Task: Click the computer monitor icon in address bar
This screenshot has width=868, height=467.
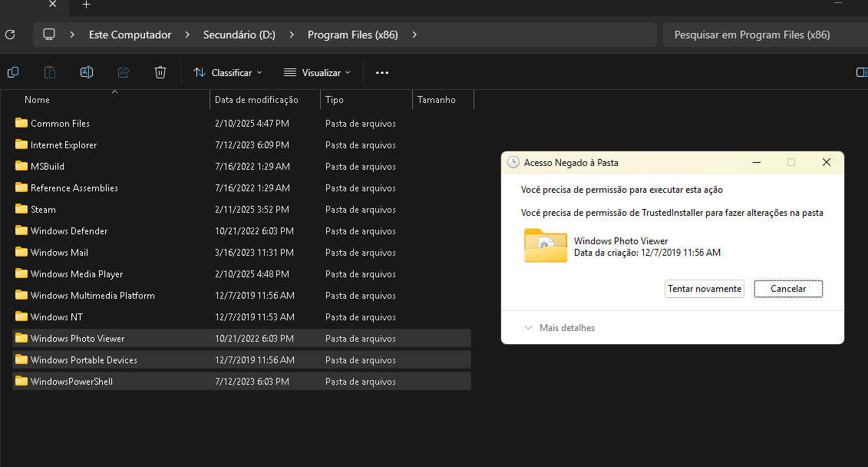Action: coord(49,35)
